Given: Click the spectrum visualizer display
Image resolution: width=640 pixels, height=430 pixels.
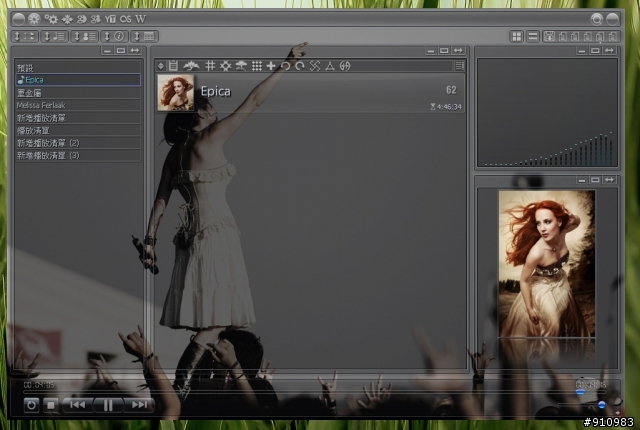Looking at the screenshot, I should (547, 113).
